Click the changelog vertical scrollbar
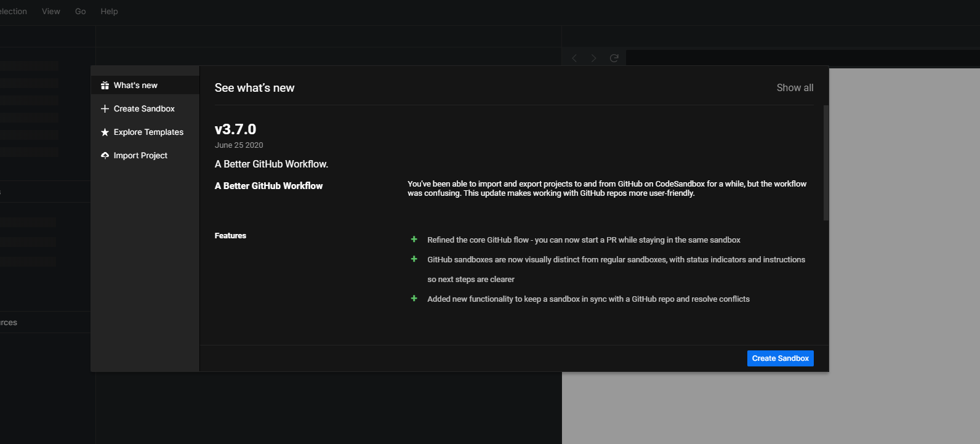980x444 pixels. pyautogui.click(x=826, y=163)
